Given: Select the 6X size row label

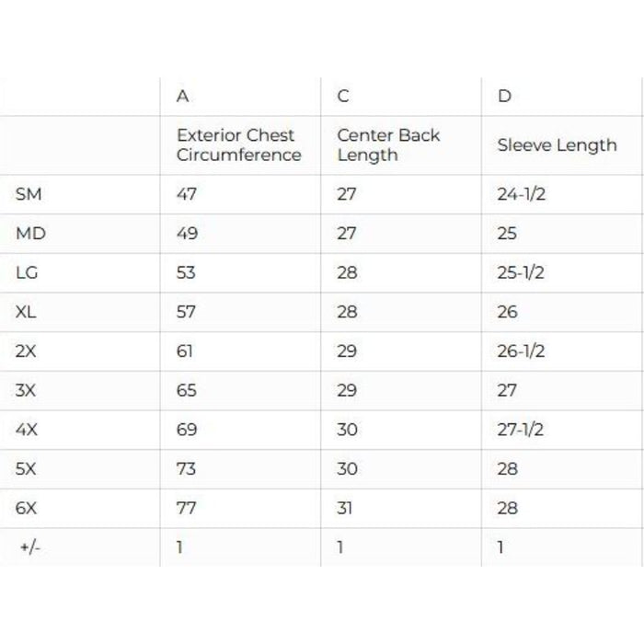Looking at the screenshot, I should (27, 508).
